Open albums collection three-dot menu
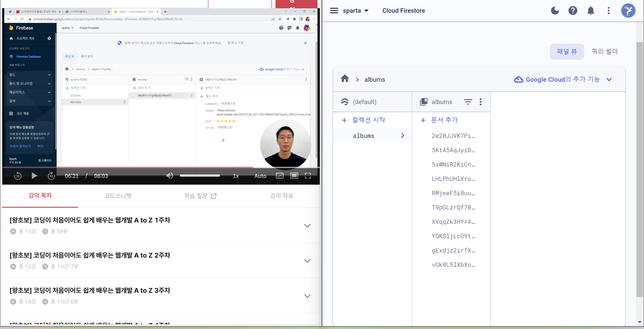This screenshot has width=644, height=329. pyautogui.click(x=481, y=102)
